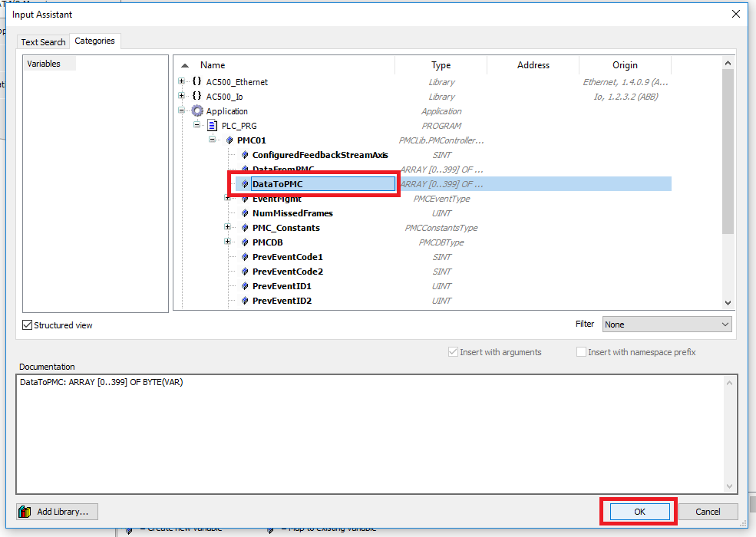This screenshot has width=756, height=537.
Task: Click the variable icon beside NumMissedFrames
Action: (245, 212)
